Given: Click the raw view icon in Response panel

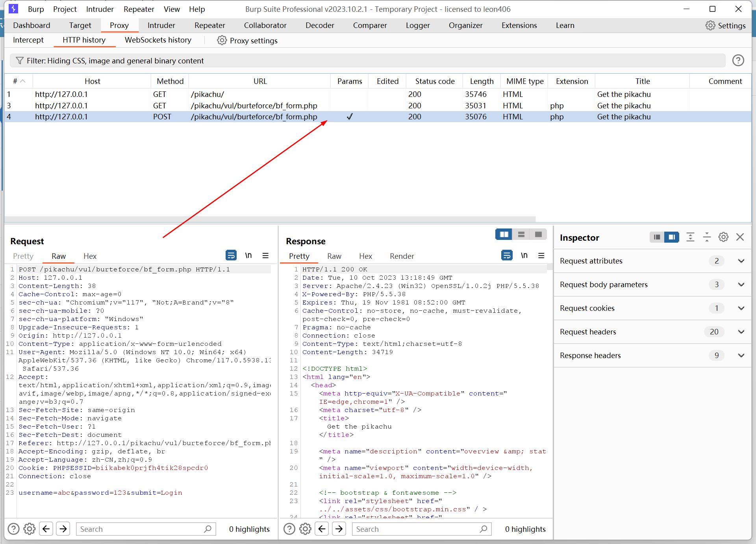Looking at the screenshot, I should pos(334,256).
